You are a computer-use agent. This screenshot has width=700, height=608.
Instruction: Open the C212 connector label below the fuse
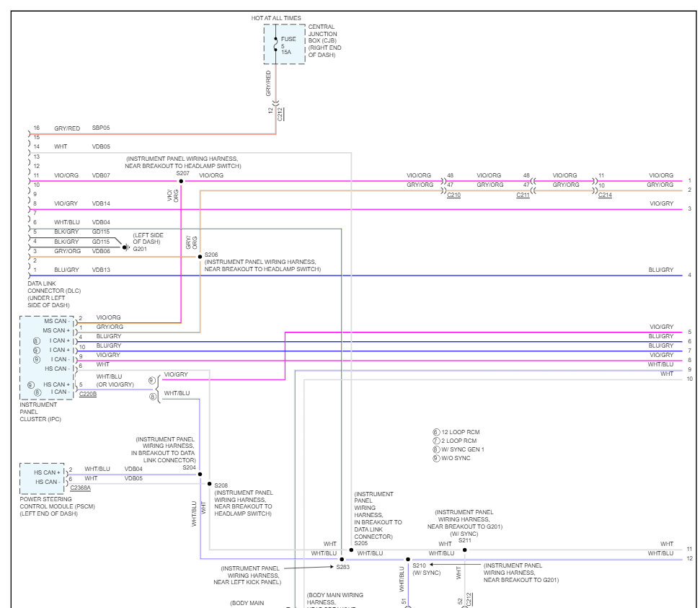click(x=280, y=114)
